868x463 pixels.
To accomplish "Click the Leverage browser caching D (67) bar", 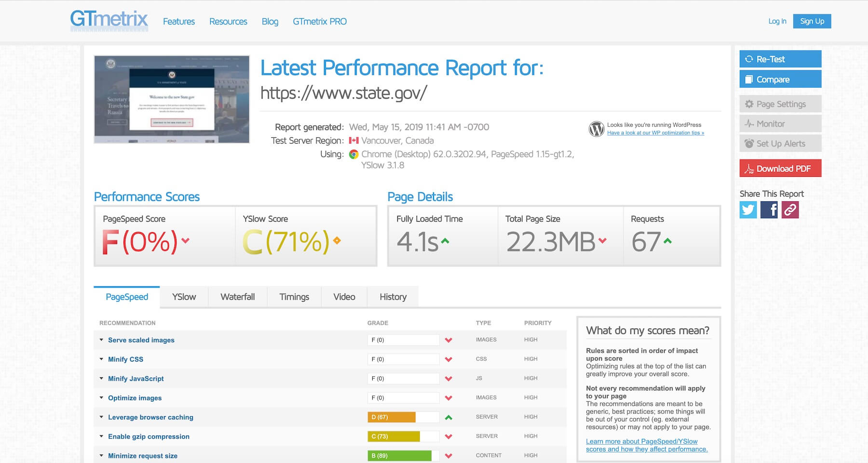I will click(403, 417).
